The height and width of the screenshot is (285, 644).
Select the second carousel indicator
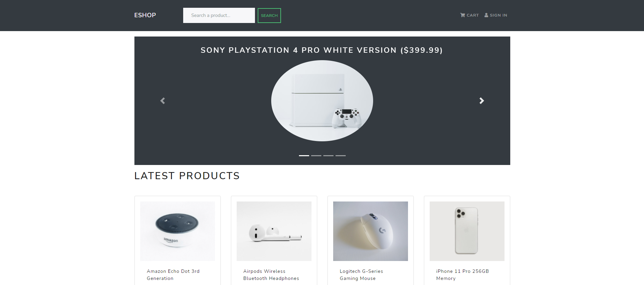316,156
